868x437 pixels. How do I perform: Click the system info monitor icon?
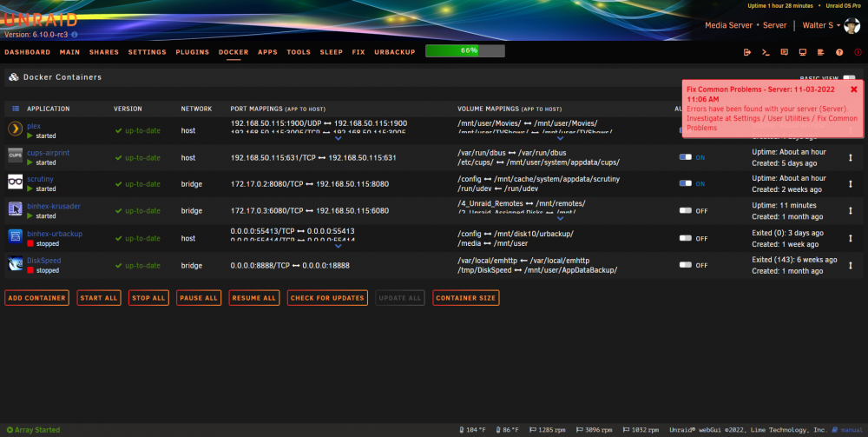point(803,52)
